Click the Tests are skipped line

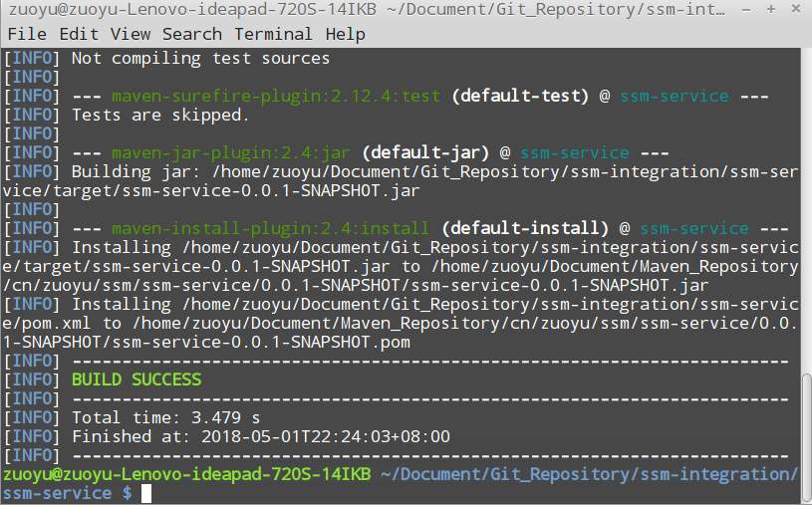pyautogui.click(x=160, y=115)
